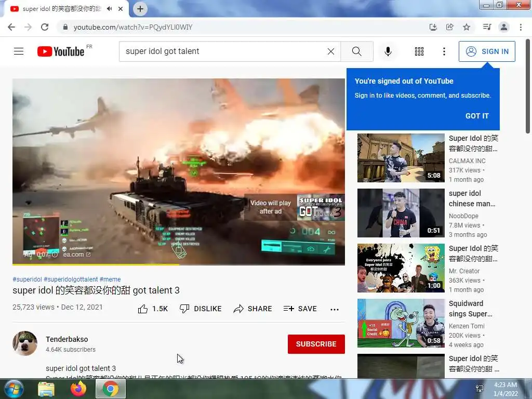The height and width of the screenshot is (399, 532).
Task: Open YouTube settings three-dot menu
Action: click(x=444, y=51)
